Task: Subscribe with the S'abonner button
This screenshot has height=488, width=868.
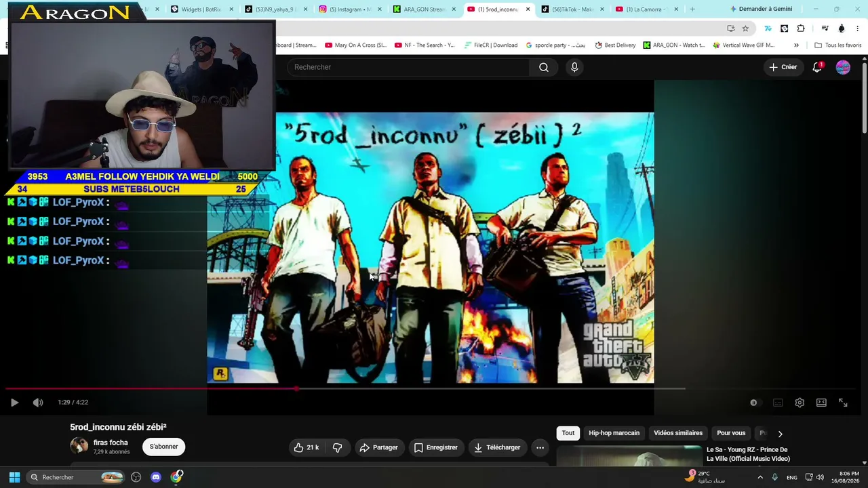Action: pos(164,447)
